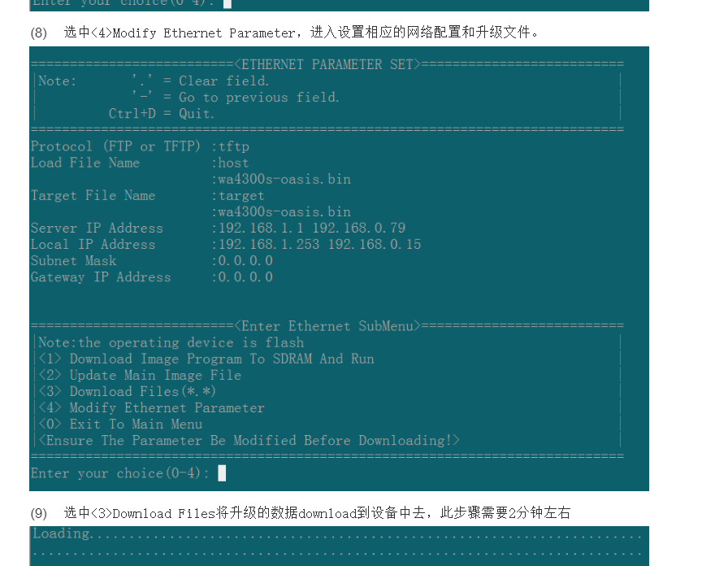Click the Enter Ethernet SubMenu header

click(327, 326)
